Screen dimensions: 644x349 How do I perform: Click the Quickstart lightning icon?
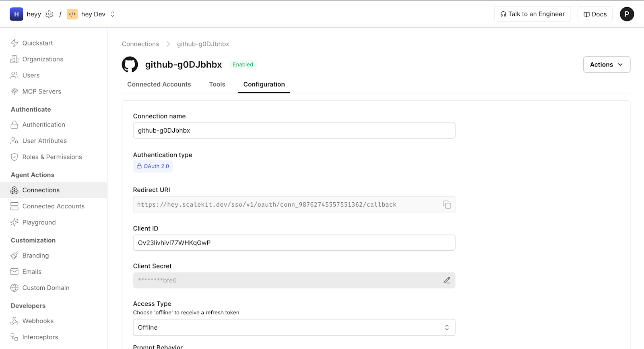[x=14, y=43]
